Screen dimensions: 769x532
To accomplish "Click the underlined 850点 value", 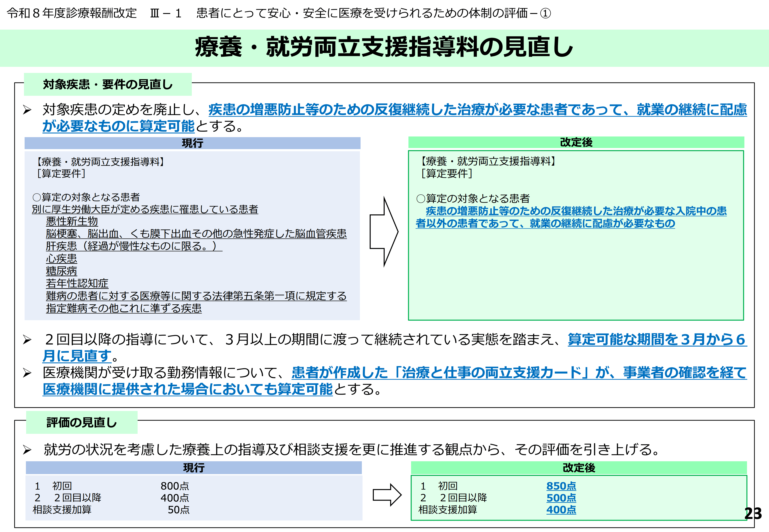I will point(561,486).
